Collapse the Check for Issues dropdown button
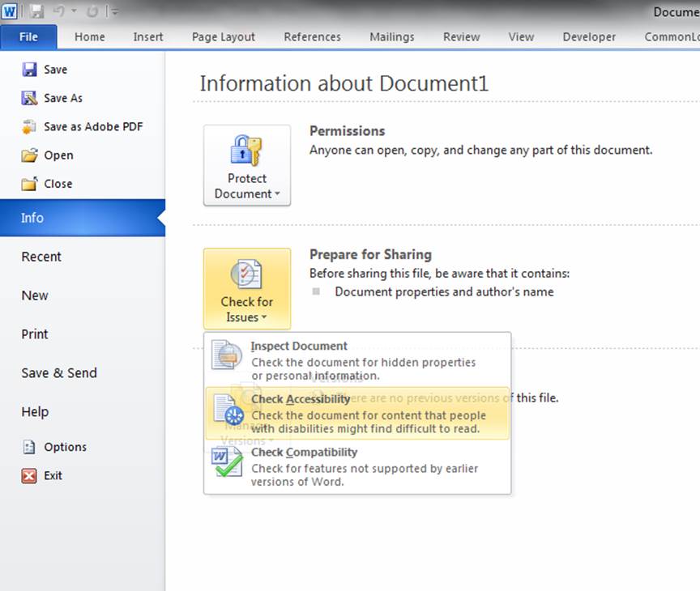This screenshot has height=591, width=700. (x=247, y=289)
